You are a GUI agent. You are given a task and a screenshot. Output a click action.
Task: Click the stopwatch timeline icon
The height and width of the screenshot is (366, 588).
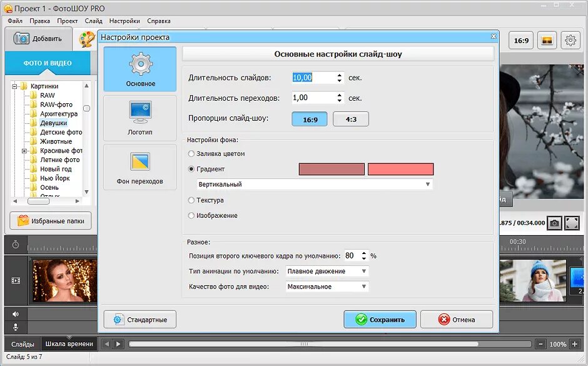(16, 245)
